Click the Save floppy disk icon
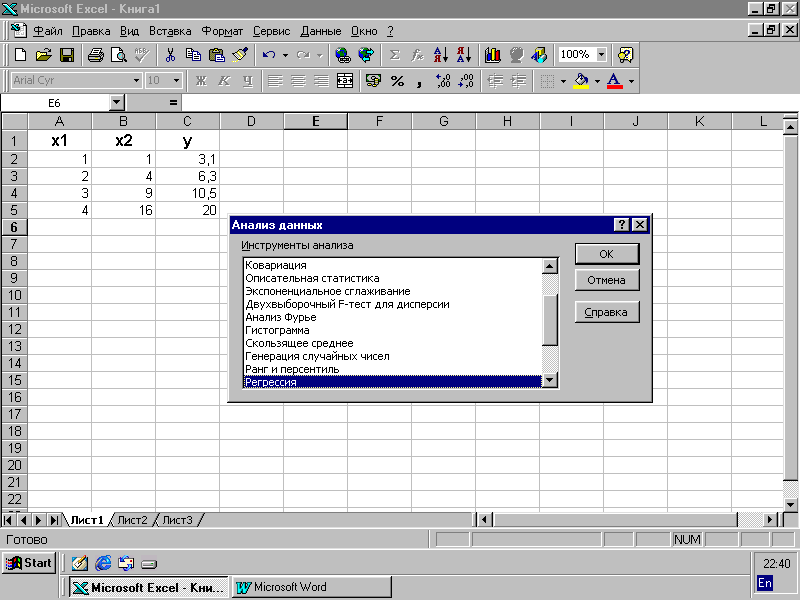Viewport: 800px width, 600px height. [x=67, y=55]
